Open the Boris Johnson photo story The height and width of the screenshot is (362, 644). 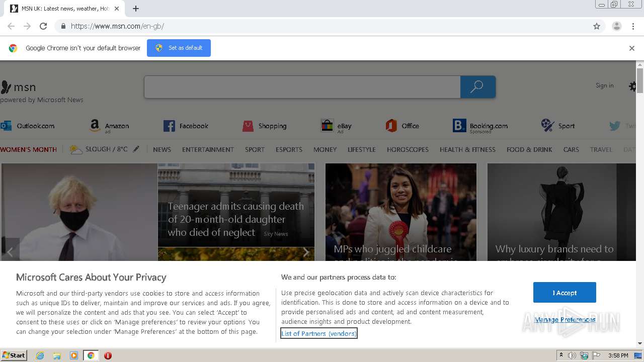click(79, 212)
